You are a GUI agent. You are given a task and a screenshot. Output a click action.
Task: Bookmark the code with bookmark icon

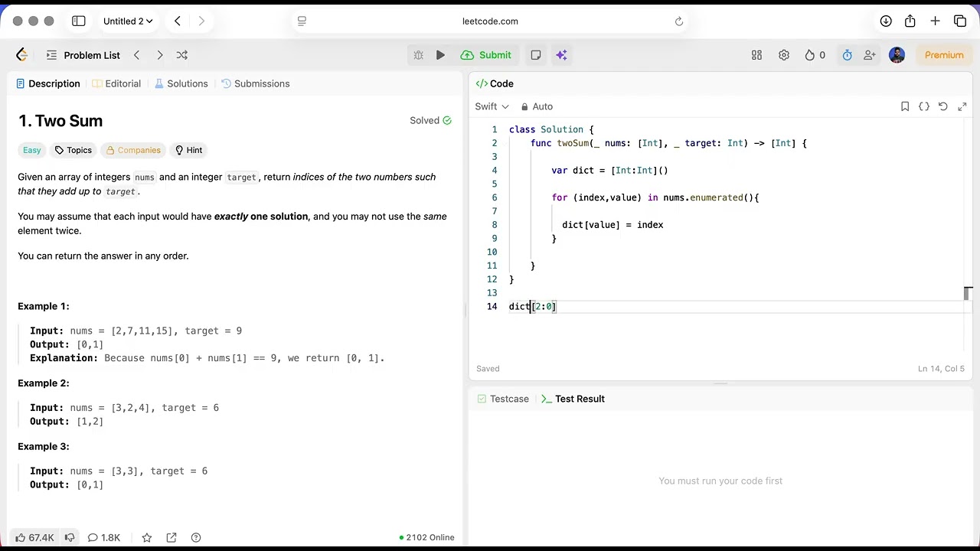pos(905,106)
